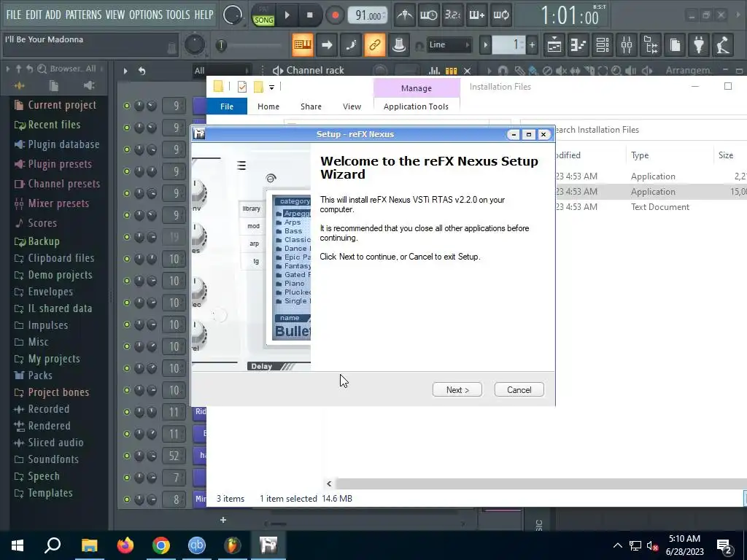
Task: Switch to FL Studio taskbar icon
Action: (233, 545)
